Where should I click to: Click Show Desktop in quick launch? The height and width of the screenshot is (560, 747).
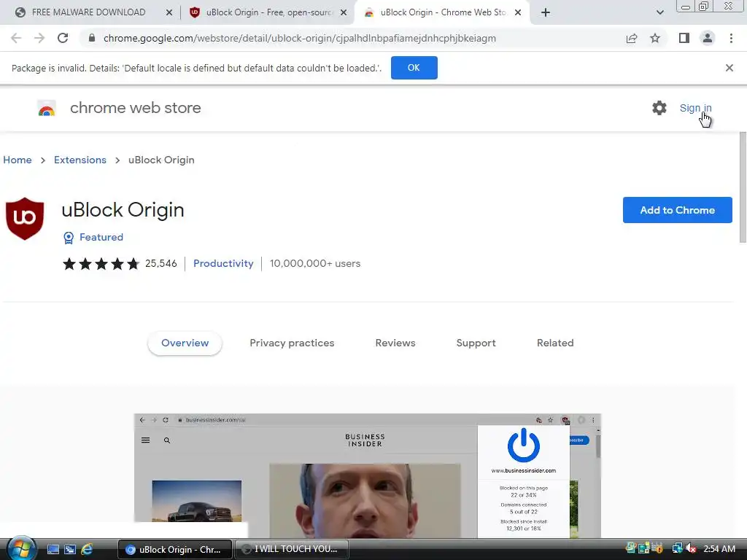(53, 550)
